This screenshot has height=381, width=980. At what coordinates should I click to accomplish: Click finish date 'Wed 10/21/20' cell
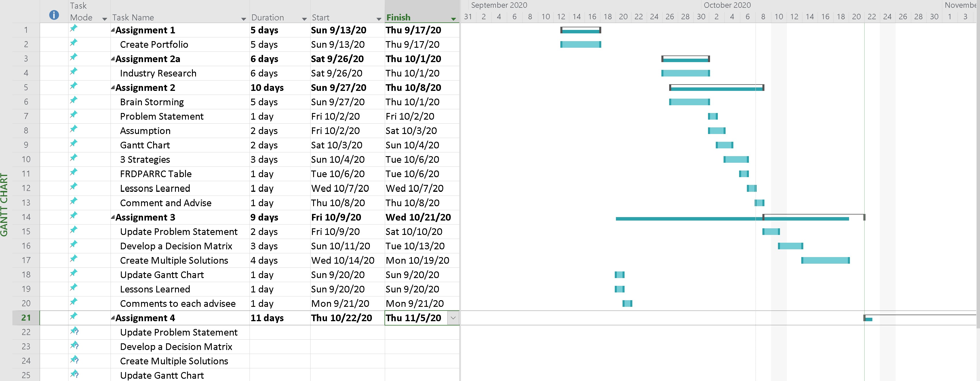click(x=422, y=217)
